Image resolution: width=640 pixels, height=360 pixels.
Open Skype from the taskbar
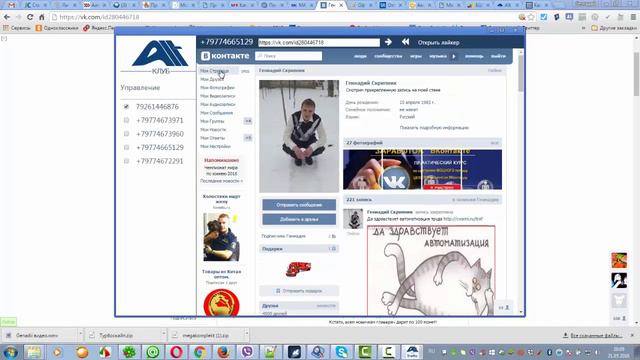(x=342, y=352)
